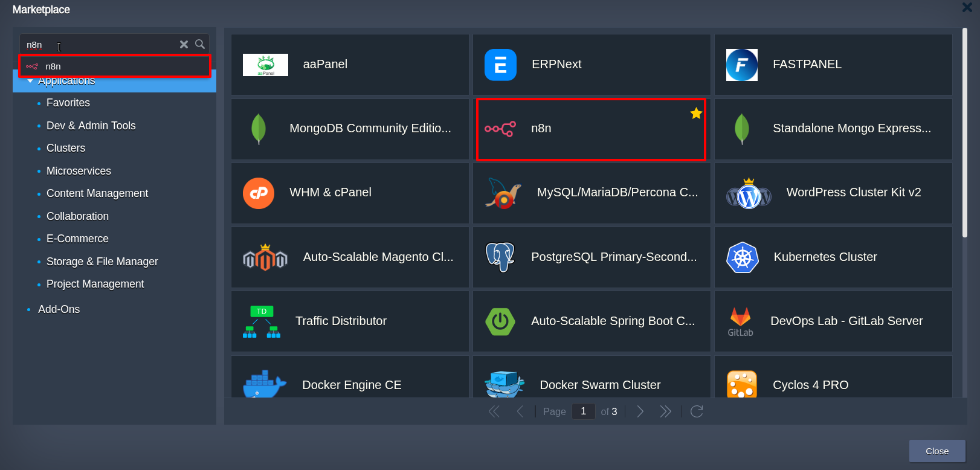Click the WHM & cPanel icon

[259, 193]
